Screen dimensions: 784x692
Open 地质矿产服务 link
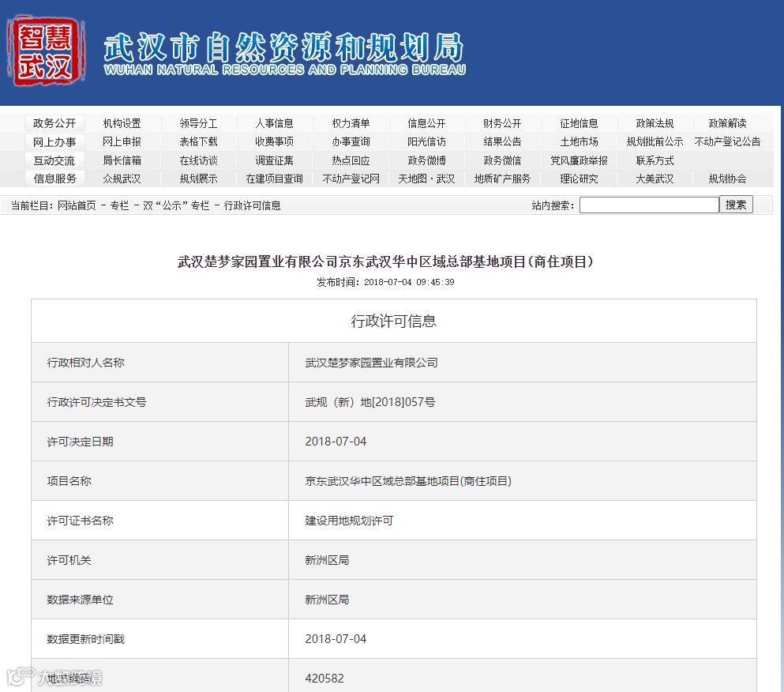tap(502, 179)
